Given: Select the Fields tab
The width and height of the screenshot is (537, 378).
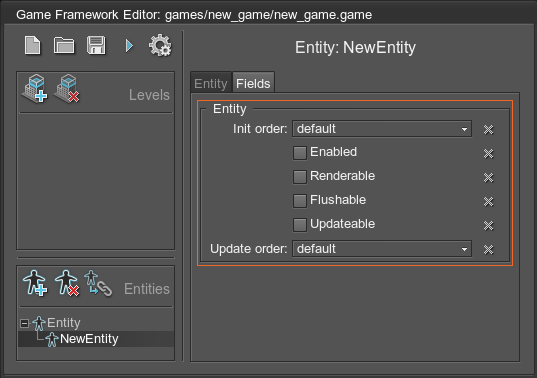Looking at the screenshot, I should click(253, 83).
